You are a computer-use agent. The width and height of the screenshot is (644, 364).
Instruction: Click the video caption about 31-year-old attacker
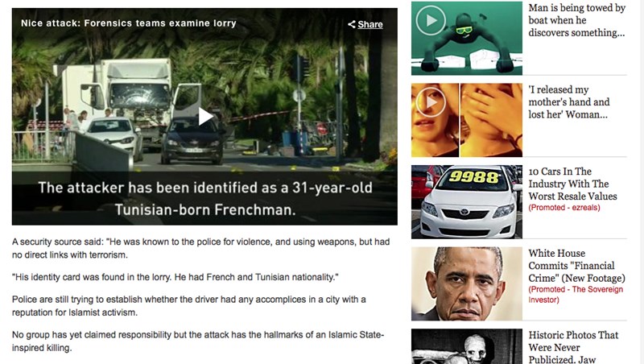pos(205,198)
